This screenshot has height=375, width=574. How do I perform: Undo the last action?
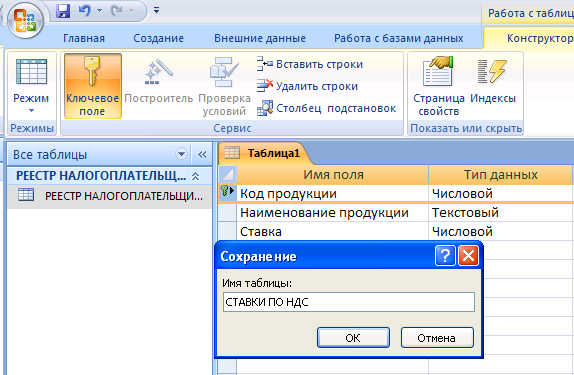tap(85, 11)
